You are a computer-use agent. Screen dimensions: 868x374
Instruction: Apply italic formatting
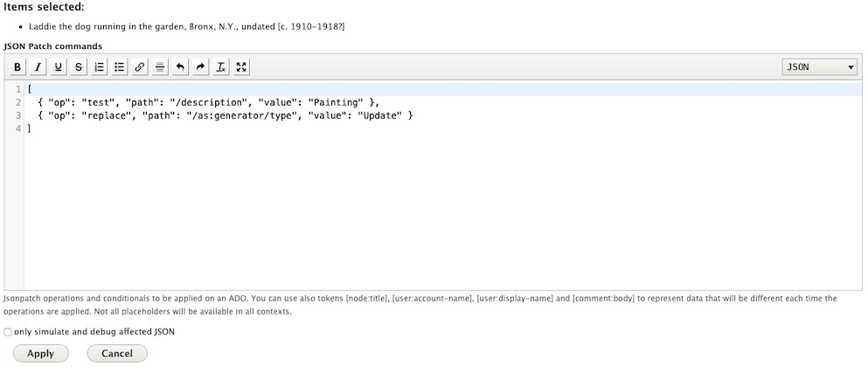coord(38,67)
